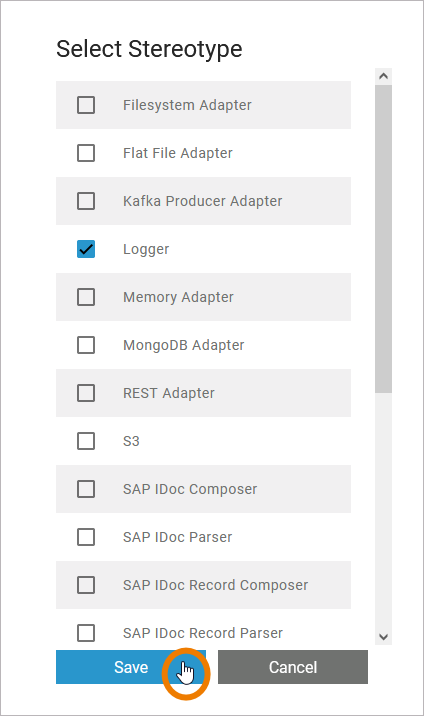Click the Save button
The width and height of the screenshot is (424, 716).
pos(131,667)
